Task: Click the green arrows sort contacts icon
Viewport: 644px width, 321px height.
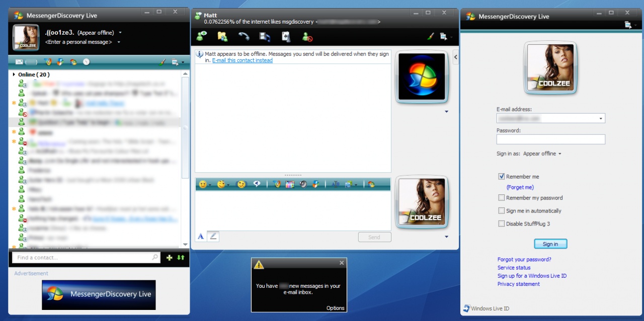Action: (181, 258)
